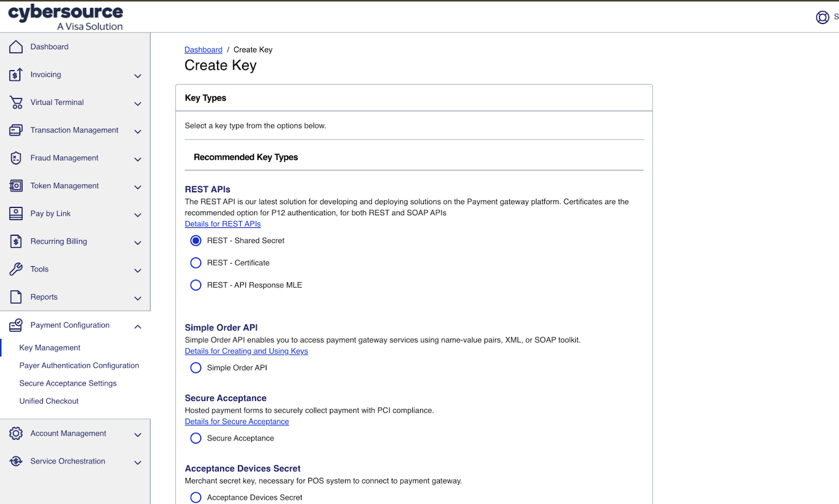The image size is (839, 504).
Task: Expand the Reports menu chevron
Action: pyautogui.click(x=138, y=298)
